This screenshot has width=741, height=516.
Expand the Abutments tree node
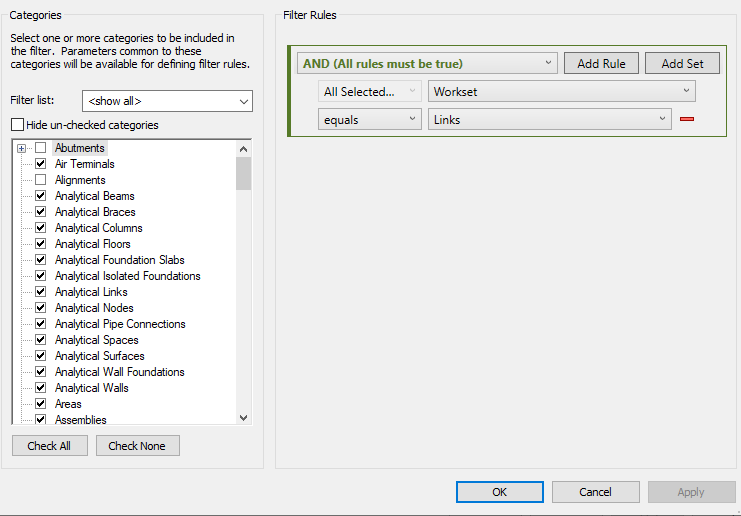(x=21, y=148)
